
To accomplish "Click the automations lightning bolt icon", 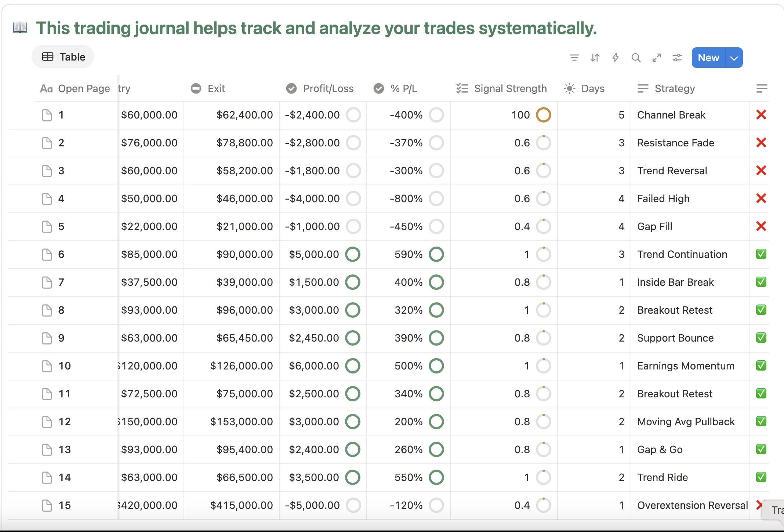I will click(x=616, y=58).
